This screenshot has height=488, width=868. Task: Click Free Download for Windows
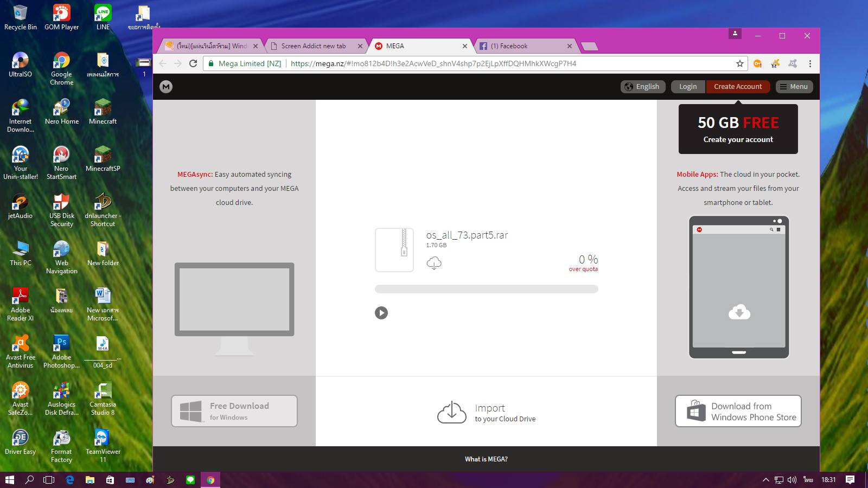pyautogui.click(x=234, y=411)
